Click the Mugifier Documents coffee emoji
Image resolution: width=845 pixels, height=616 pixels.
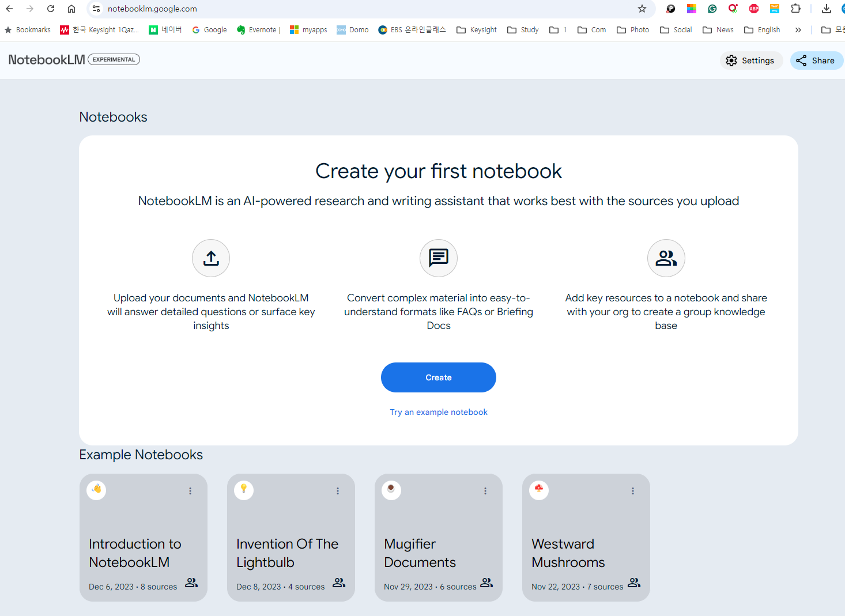click(x=391, y=490)
